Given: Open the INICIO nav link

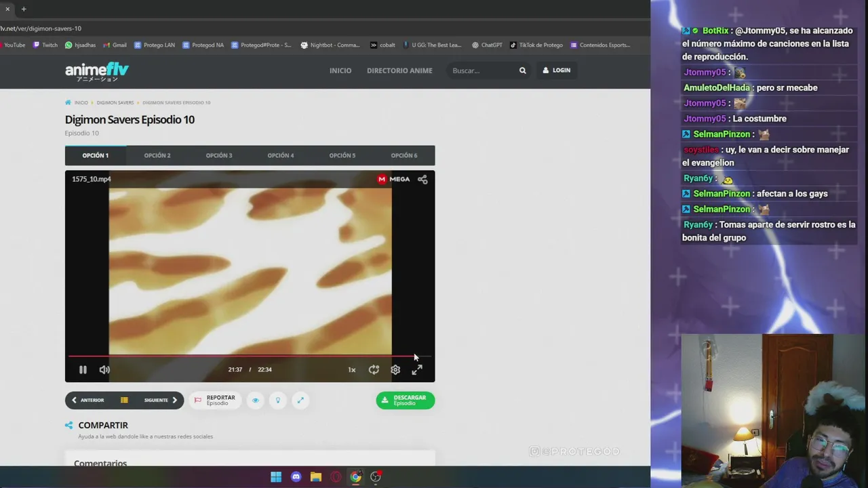Looking at the screenshot, I should coord(340,70).
